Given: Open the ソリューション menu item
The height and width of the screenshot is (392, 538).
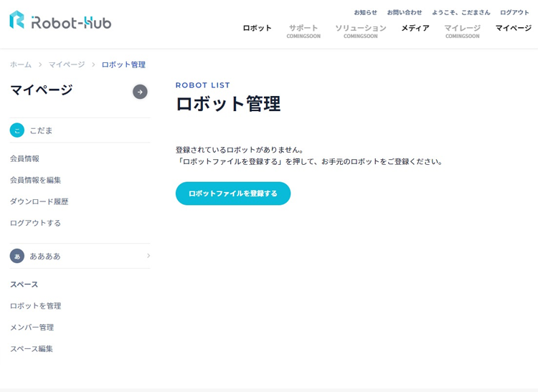Looking at the screenshot, I should click(x=361, y=31).
